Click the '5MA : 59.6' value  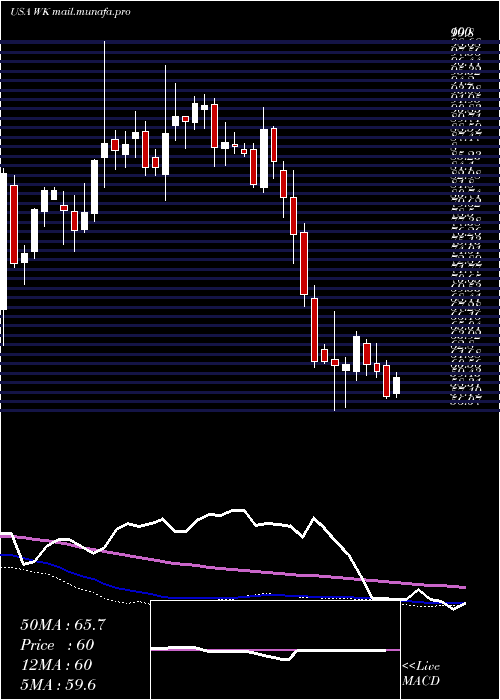tap(58, 684)
